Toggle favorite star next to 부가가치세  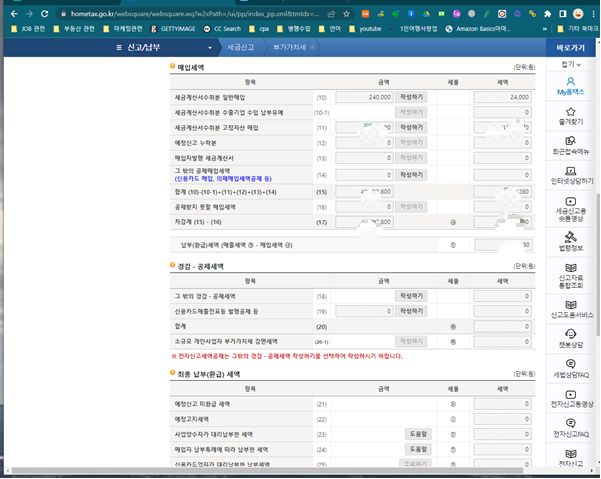click(312, 47)
